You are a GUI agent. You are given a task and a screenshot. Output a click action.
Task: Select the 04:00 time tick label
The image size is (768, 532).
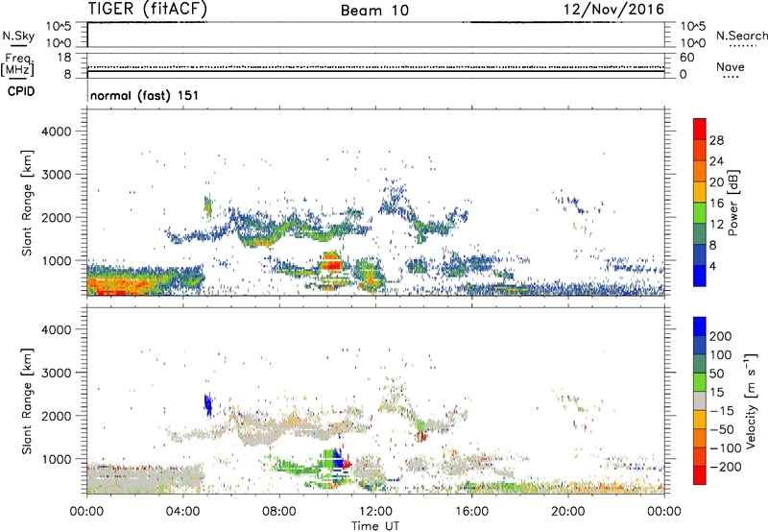[x=183, y=512]
